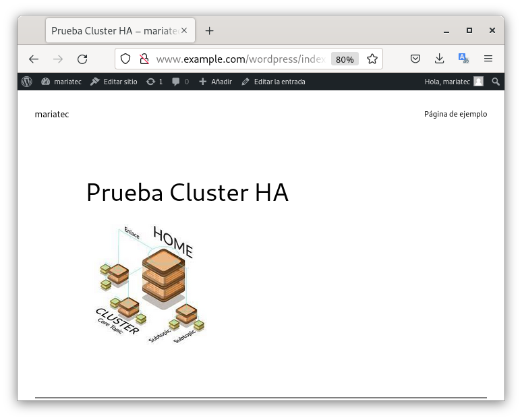Image resolution: width=522 pixels, height=420 pixels.
Task: Bookmark this page with star icon
Action: click(x=372, y=59)
